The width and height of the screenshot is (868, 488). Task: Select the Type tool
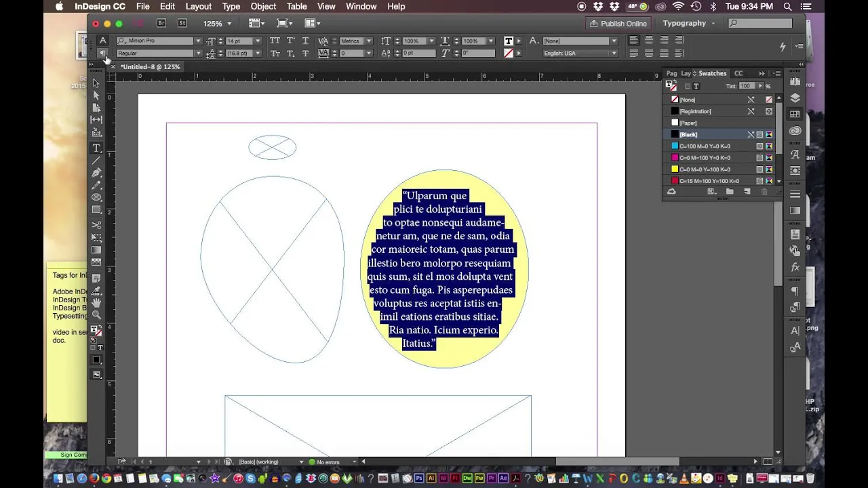coord(96,148)
